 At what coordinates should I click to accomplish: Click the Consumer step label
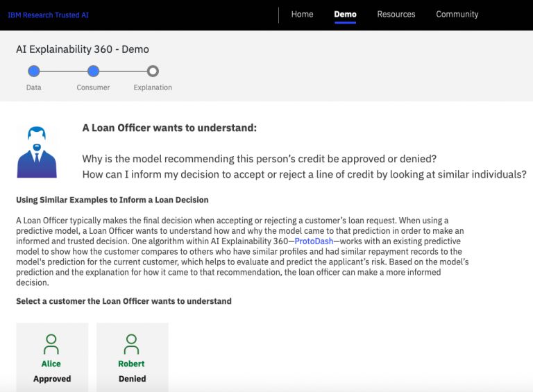point(94,87)
